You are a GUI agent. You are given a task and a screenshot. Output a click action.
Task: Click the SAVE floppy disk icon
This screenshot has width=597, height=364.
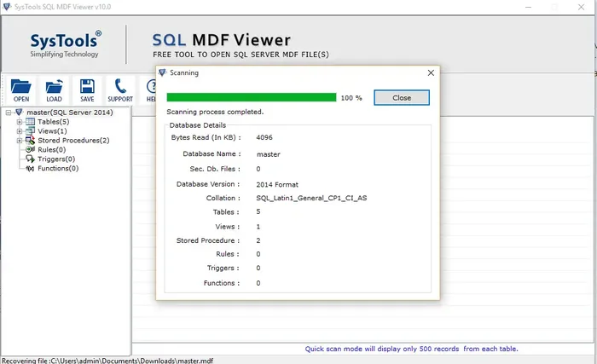point(87,86)
